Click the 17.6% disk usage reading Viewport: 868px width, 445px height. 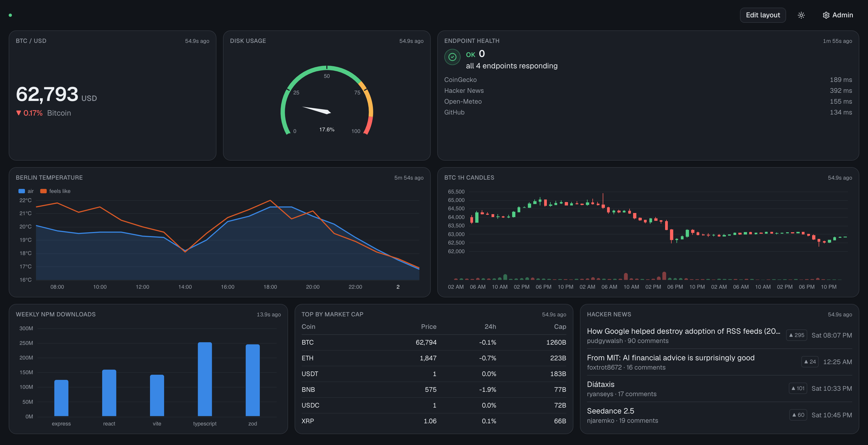(x=327, y=129)
